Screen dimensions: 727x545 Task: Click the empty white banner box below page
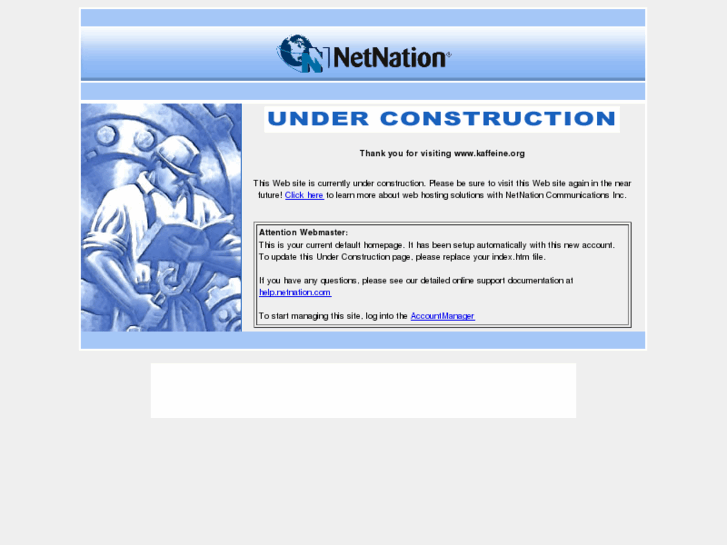point(363,391)
